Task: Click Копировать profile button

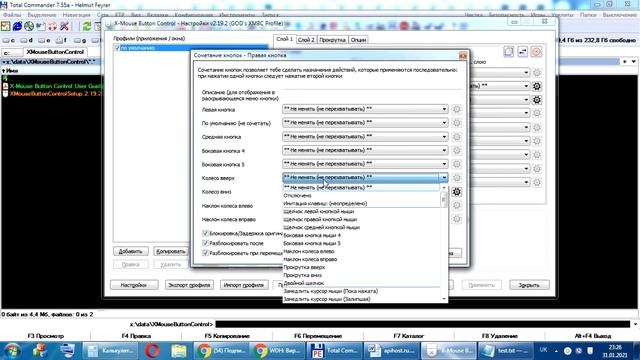Action: [171, 251]
